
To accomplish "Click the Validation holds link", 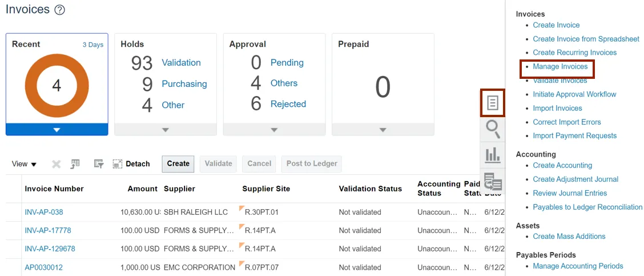I will (x=181, y=63).
